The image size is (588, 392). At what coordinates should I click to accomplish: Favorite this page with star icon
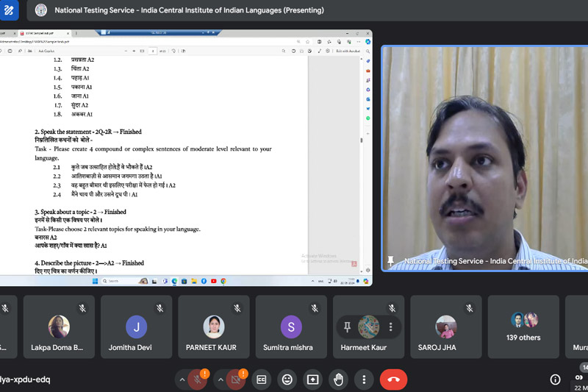[x=308, y=42]
